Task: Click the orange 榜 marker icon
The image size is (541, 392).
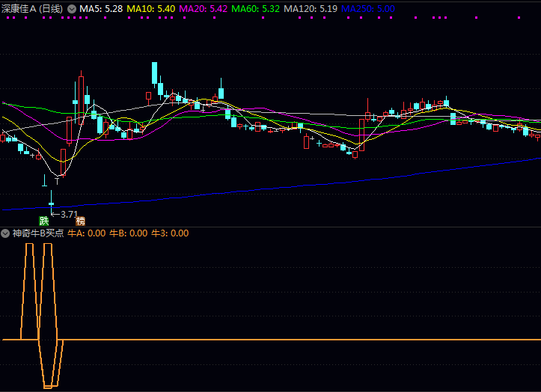Action: click(81, 221)
